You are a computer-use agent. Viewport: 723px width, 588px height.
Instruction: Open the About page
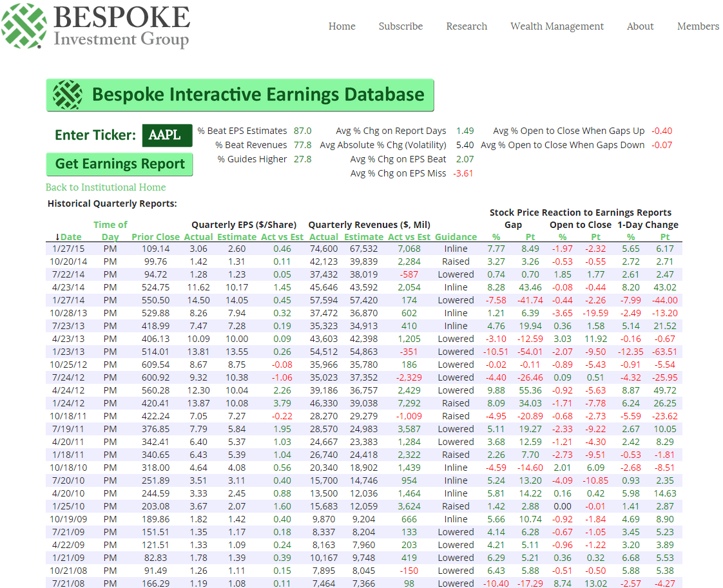click(x=640, y=26)
